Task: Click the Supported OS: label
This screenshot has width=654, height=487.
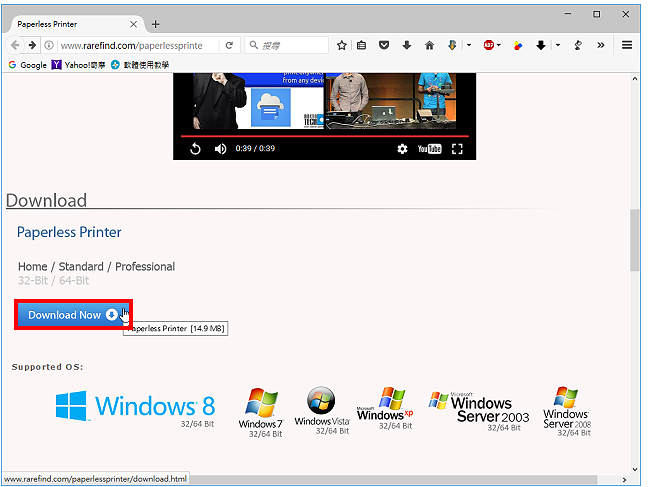Action: pyautogui.click(x=48, y=367)
